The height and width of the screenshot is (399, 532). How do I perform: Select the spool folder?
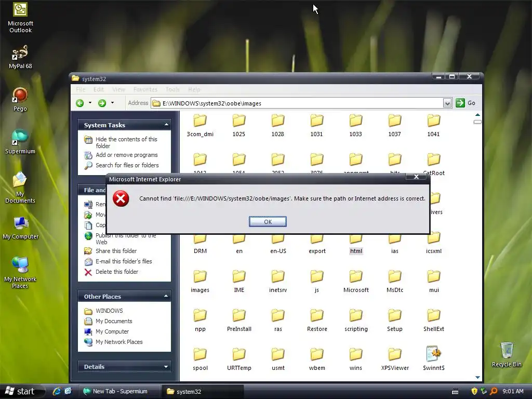coord(200,360)
